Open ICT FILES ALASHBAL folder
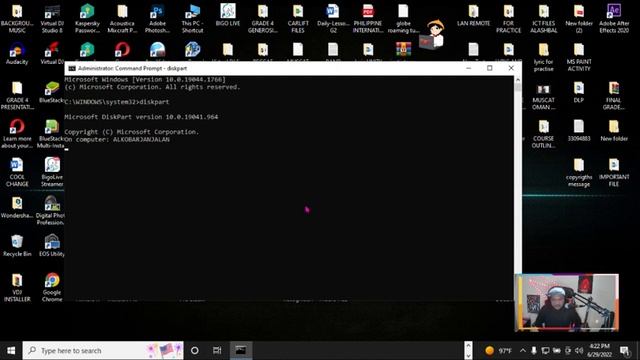The height and width of the screenshot is (360, 640). (x=544, y=18)
